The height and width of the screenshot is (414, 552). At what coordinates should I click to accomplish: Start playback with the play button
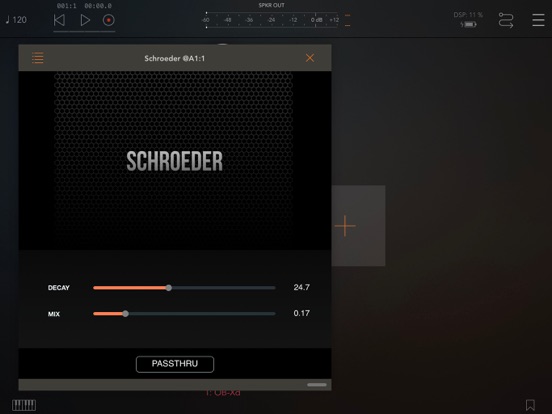(x=85, y=20)
